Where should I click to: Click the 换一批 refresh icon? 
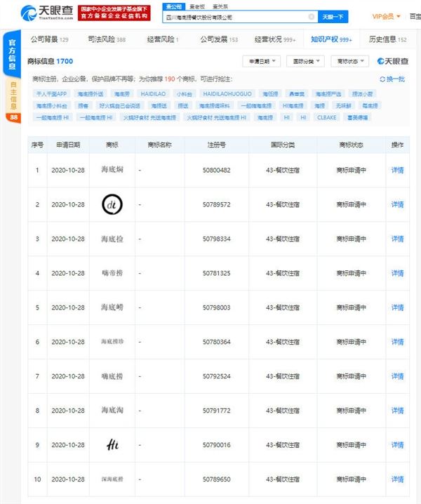382,79
